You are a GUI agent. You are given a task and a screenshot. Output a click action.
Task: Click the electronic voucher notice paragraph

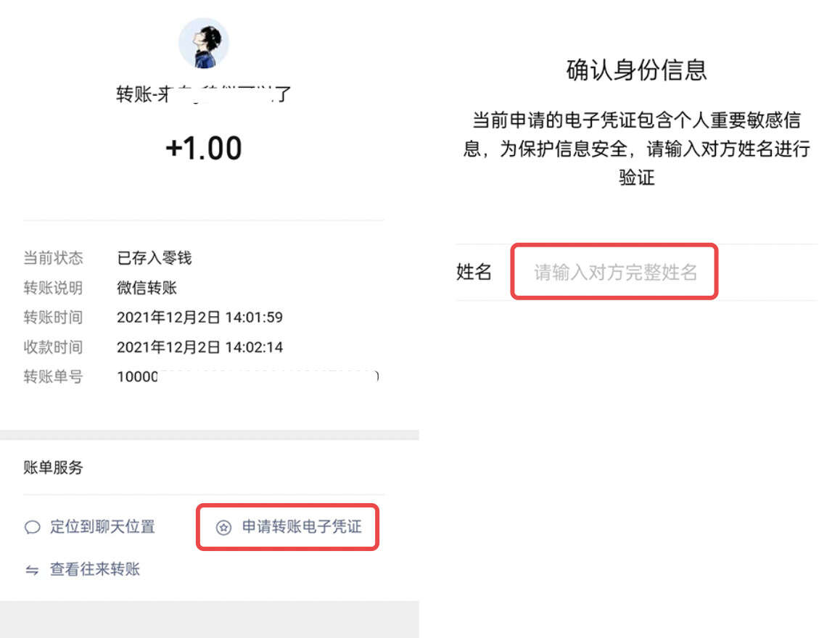(x=636, y=149)
